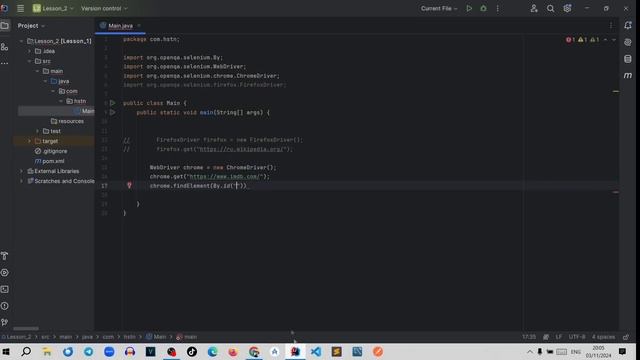Click the 'main' method breadcrumb
The image size is (640, 360).
[x=187, y=337]
